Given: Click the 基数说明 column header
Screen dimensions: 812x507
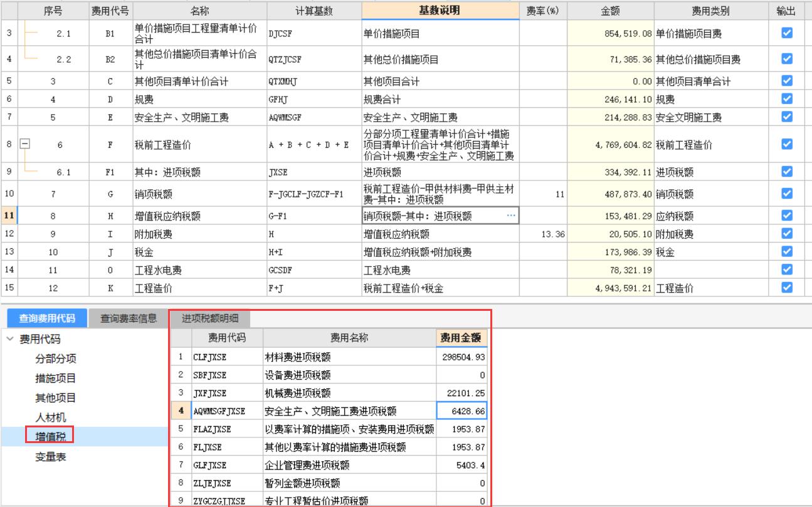Looking at the screenshot, I should pyautogui.click(x=440, y=11).
